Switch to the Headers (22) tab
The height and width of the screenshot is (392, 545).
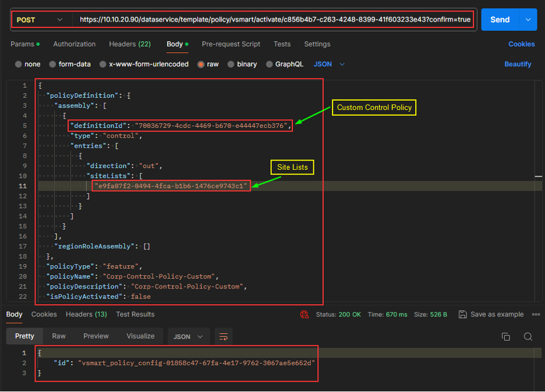tap(129, 44)
